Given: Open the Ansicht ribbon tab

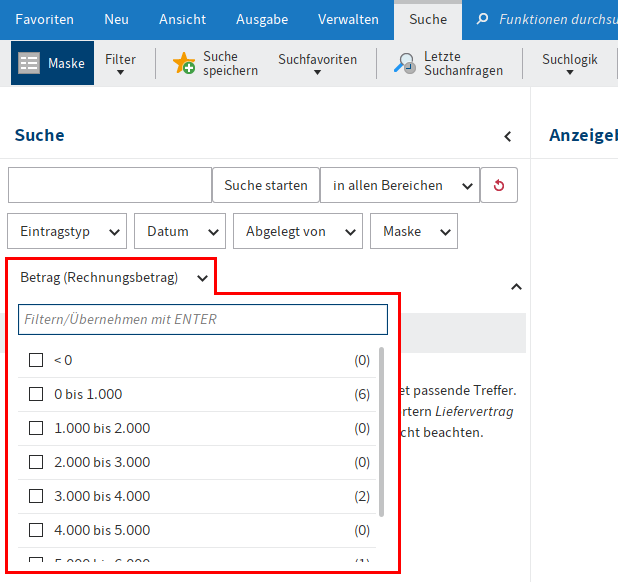Looking at the screenshot, I should pos(183,19).
